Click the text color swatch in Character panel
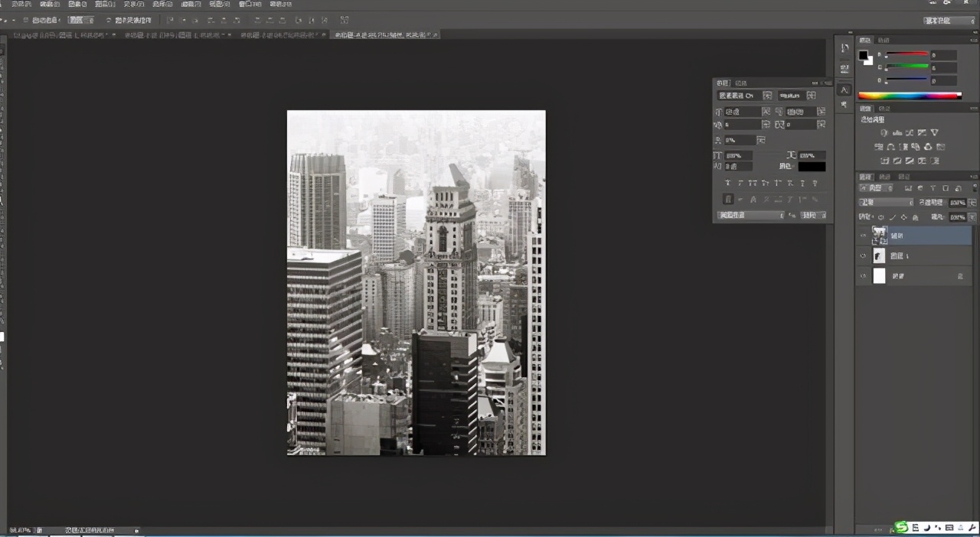The width and height of the screenshot is (980, 537). 812,166
